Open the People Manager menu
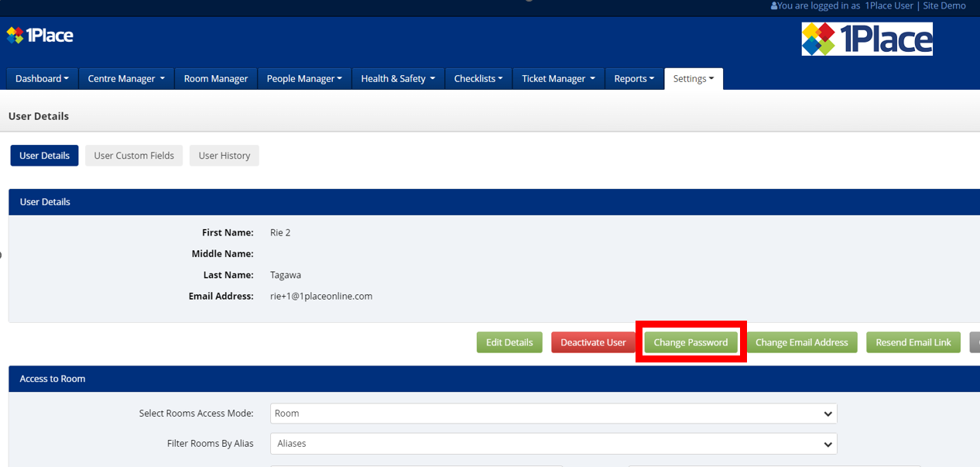Screen dimensions: 980x467 (x=304, y=78)
